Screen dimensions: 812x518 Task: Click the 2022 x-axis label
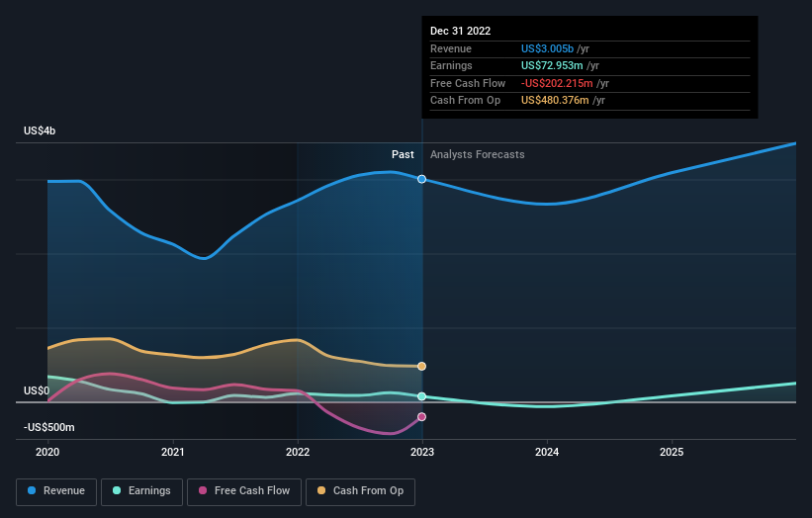298,453
